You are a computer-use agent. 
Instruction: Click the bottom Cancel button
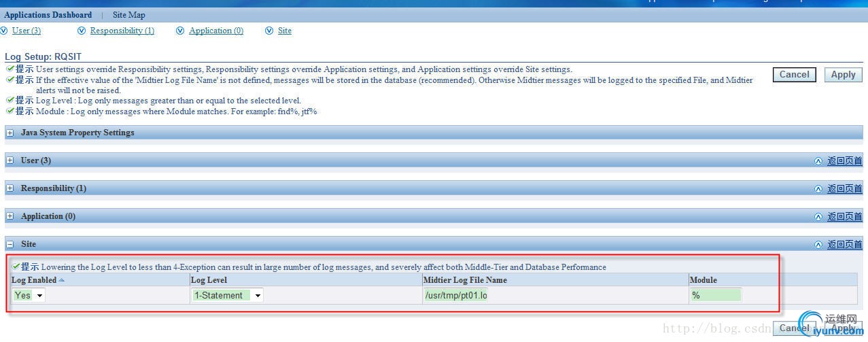[795, 328]
